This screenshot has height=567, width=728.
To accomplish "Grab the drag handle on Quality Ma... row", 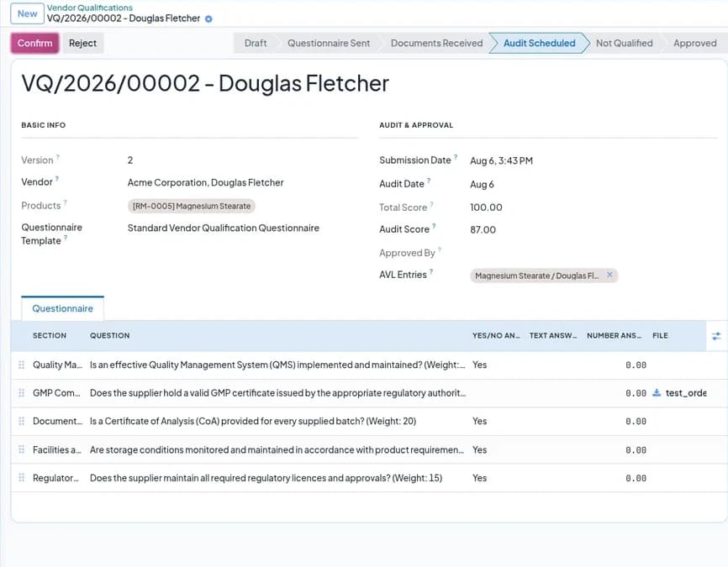I will coord(21,365).
